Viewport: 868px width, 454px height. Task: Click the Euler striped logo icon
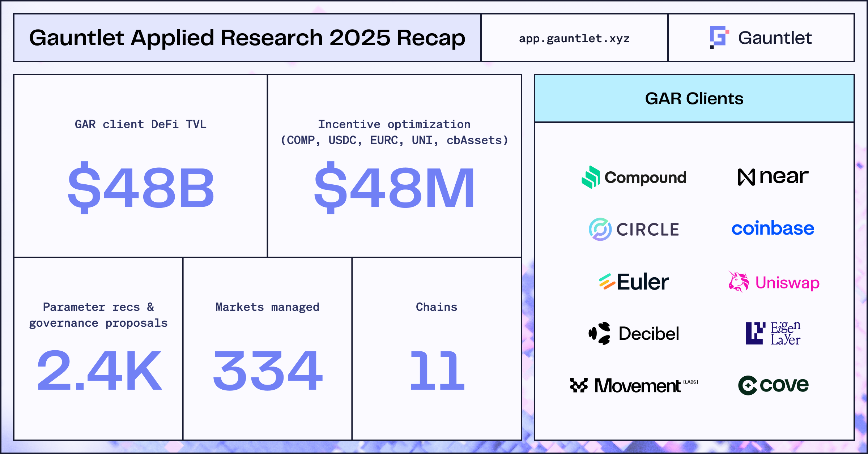click(x=607, y=282)
